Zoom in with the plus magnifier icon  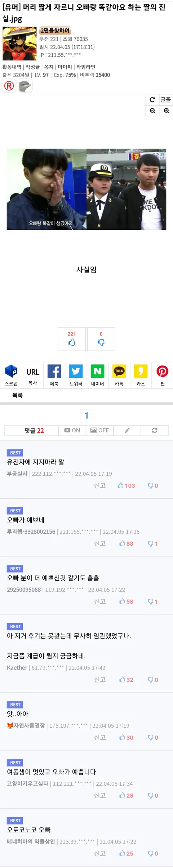pos(166,111)
